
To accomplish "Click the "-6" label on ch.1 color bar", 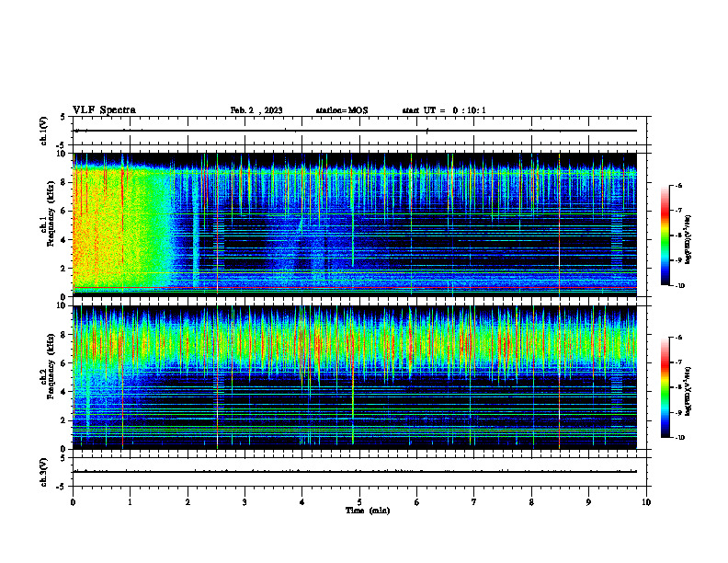I will 678,186.
